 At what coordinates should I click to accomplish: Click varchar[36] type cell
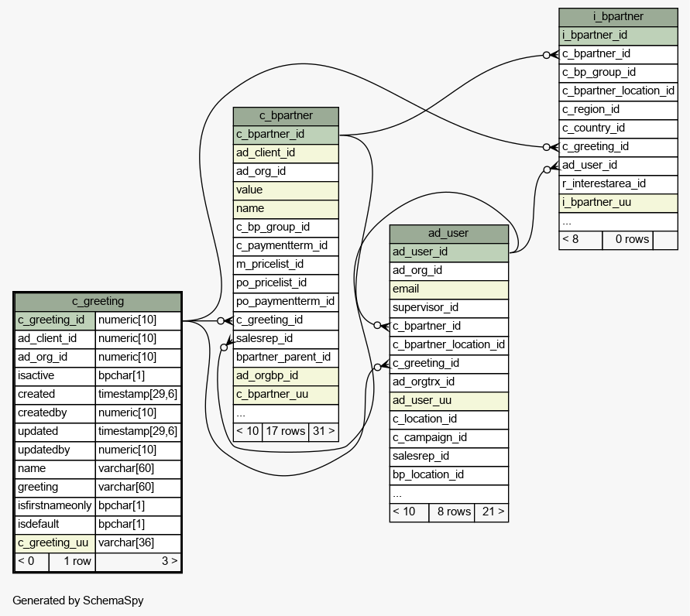tap(138, 543)
